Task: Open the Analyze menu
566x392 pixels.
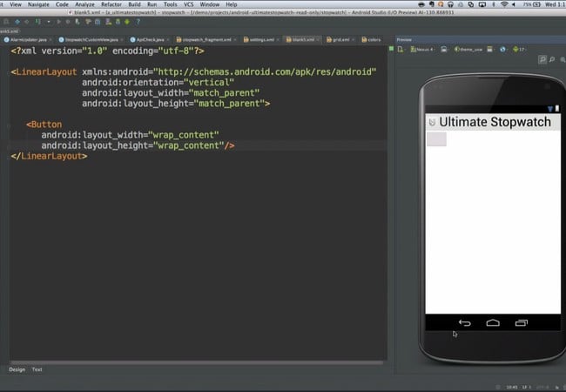Action: coord(84,4)
